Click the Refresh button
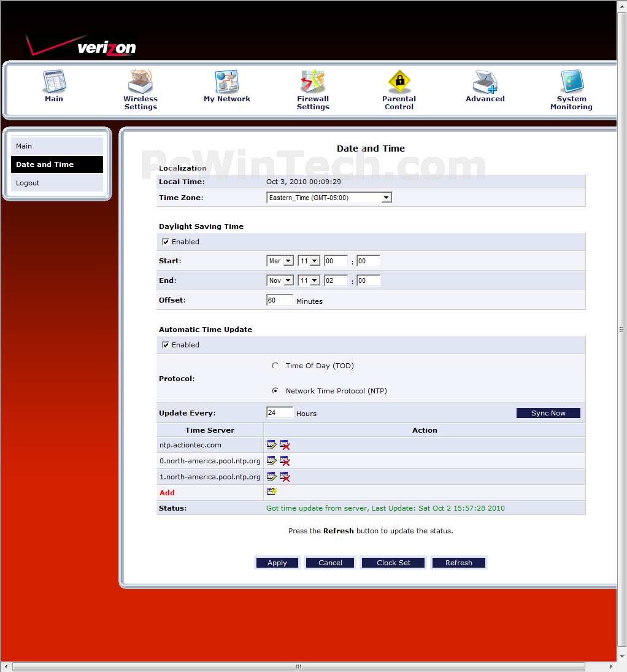627x672 pixels. click(458, 563)
